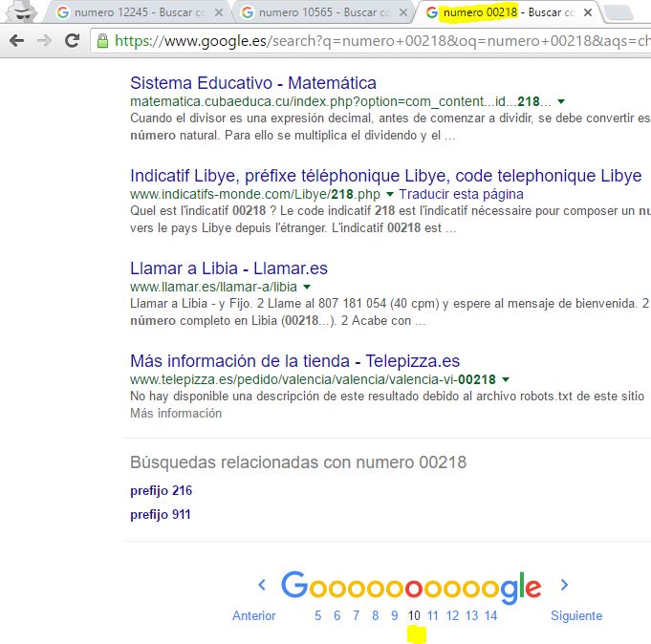Screen dimensions: 651x644
Task: Click the www.indicatifs-monde.com/Libye/218.php URL text
Action: [x=255, y=194]
